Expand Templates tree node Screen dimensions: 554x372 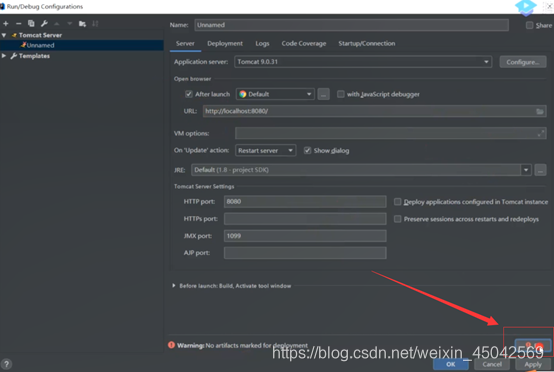click(x=4, y=56)
